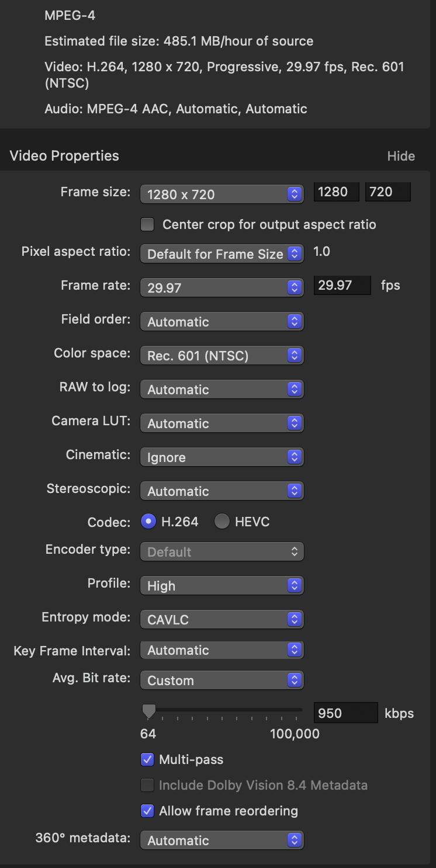Click the bit rate kbps input field
This screenshot has height=868, width=436.
pyautogui.click(x=346, y=713)
